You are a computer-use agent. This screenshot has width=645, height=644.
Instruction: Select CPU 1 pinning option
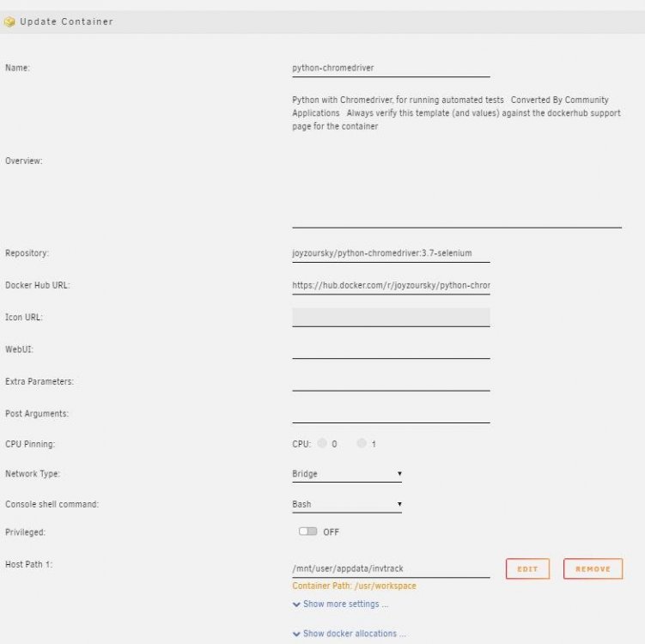(362, 443)
